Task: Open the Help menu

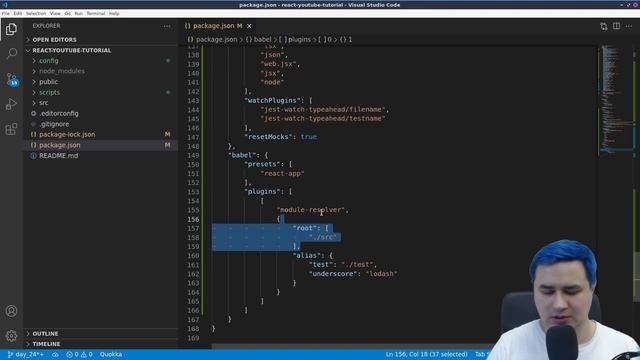Action: point(114,13)
